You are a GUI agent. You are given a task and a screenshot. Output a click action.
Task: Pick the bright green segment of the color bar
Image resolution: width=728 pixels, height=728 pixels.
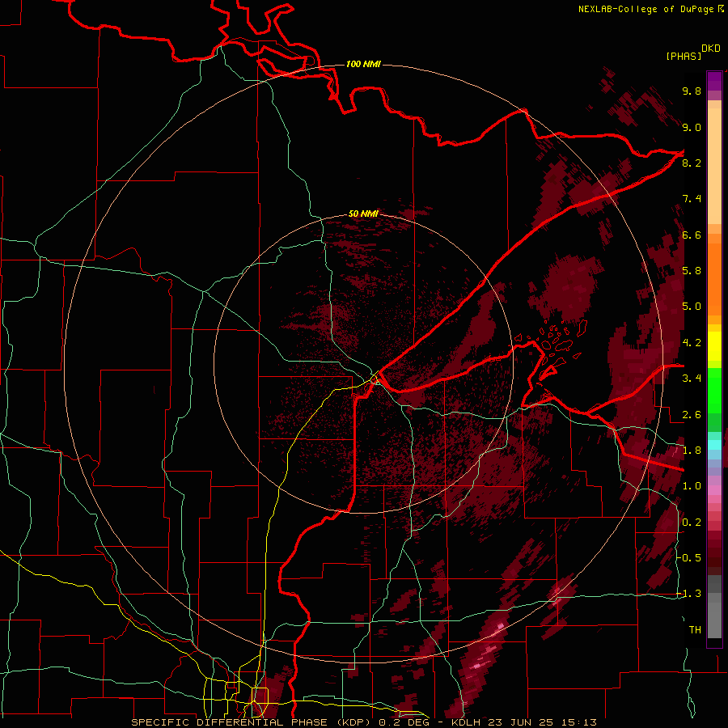(714, 392)
